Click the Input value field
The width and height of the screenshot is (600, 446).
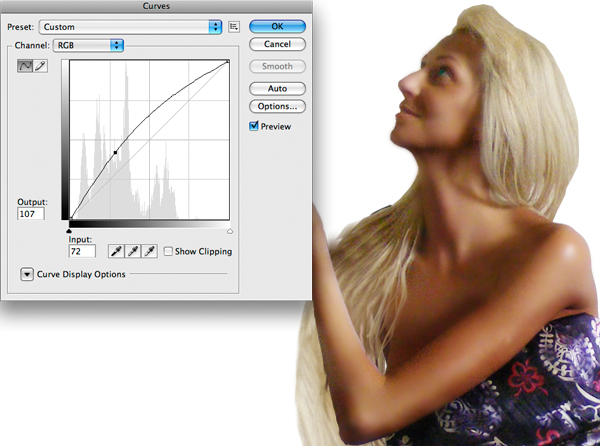pyautogui.click(x=82, y=251)
